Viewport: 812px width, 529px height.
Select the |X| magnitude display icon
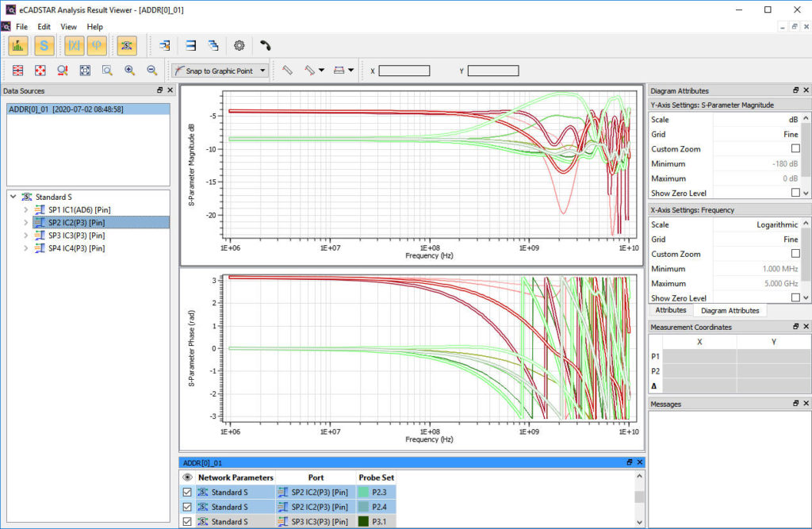coord(73,45)
